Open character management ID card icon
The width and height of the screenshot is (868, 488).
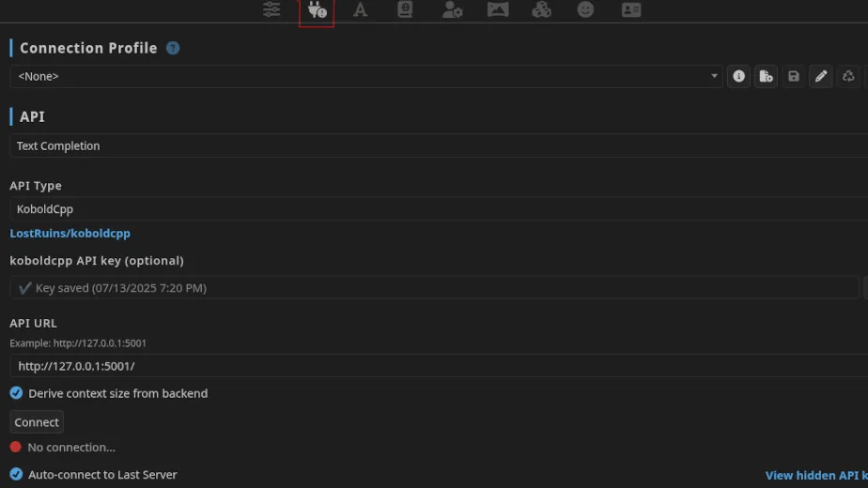(x=631, y=9)
